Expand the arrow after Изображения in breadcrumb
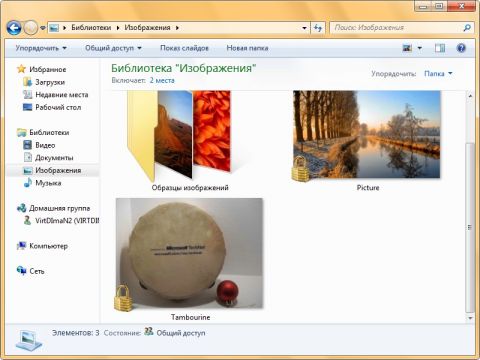 (177, 28)
